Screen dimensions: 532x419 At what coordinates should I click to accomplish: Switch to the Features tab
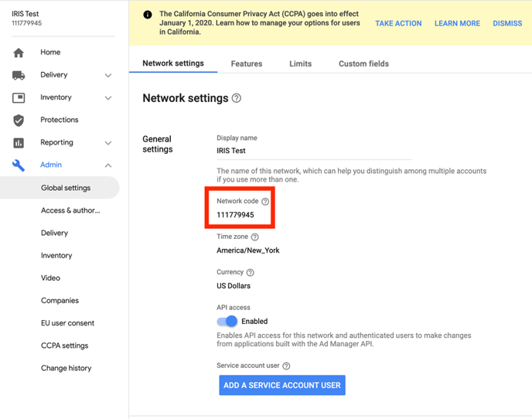coord(247,64)
